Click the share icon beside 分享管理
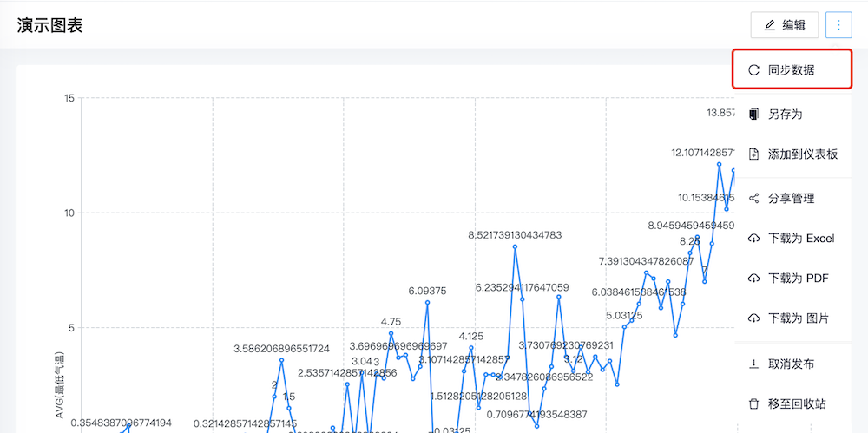868x433 pixels. [x=753, y=199]
